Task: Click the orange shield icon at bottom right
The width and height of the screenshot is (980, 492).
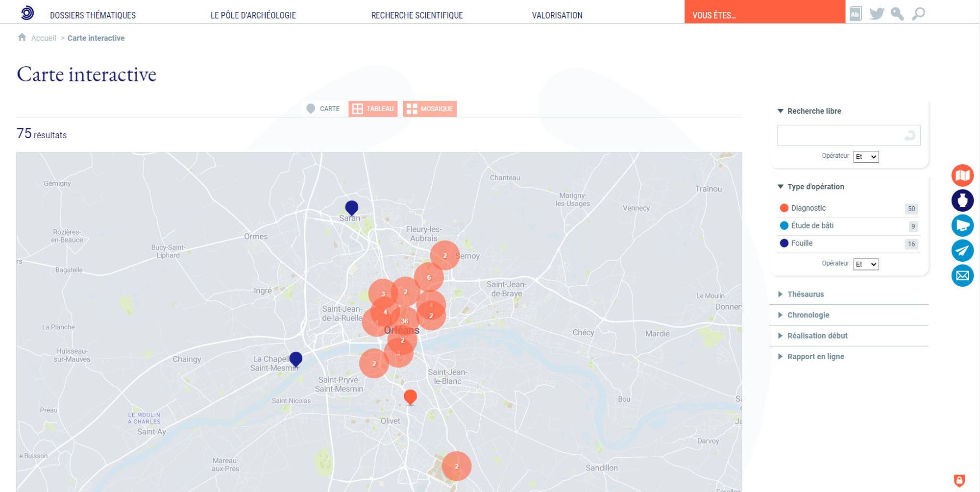Action: (x=959, y=480)
